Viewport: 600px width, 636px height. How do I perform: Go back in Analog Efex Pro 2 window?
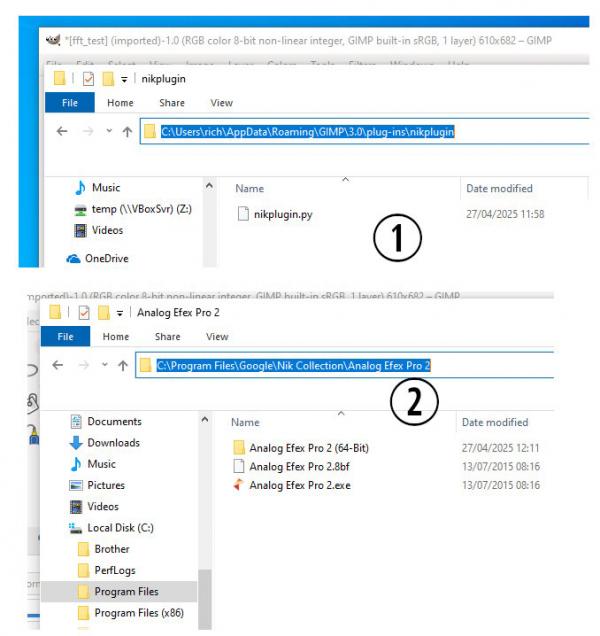(x=58, y=365)
